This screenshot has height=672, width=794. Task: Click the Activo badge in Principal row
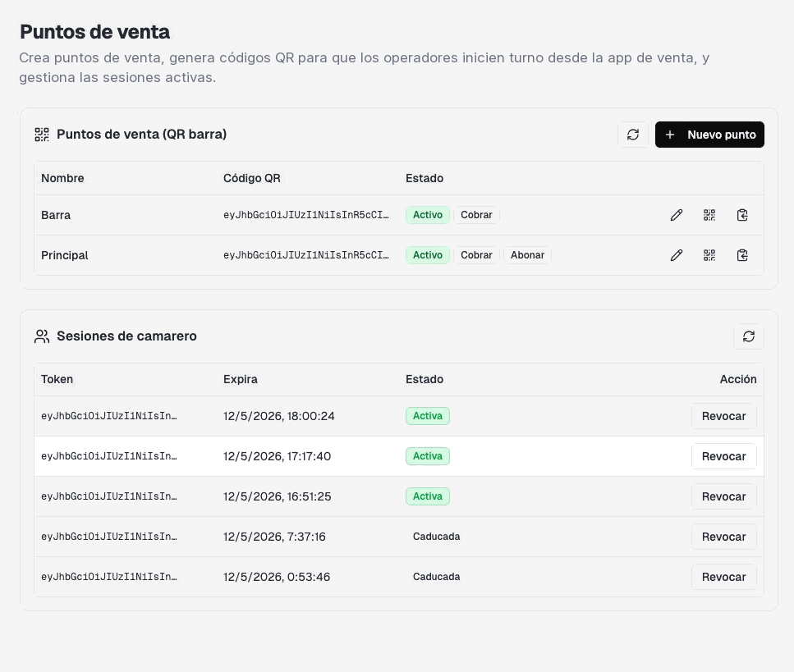point(428,255)
